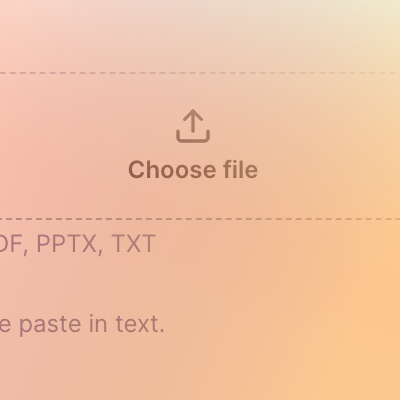This screenshot has height=400, width=400.
Task: Click empty drop zone space left of upload icon
Action: [x=87, y=126]
